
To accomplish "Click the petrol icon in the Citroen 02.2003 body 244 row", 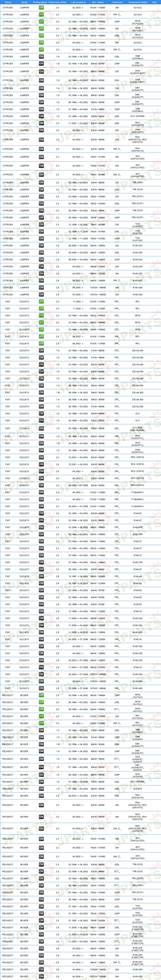I will [41, 8].
